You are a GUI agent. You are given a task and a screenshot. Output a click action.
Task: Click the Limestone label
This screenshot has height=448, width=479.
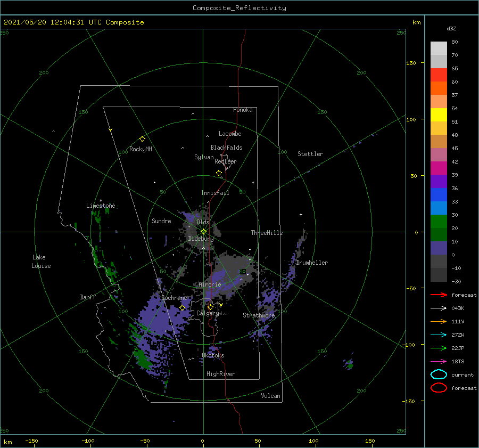101,206
